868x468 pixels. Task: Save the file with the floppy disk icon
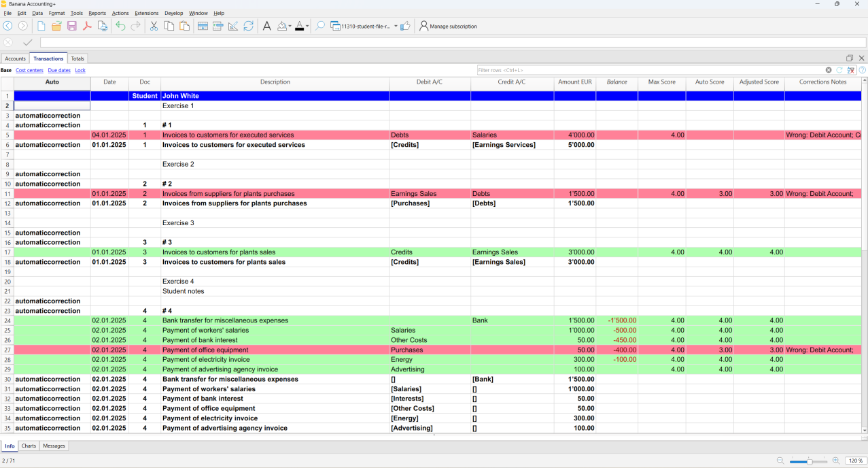[x=72, y=26]
